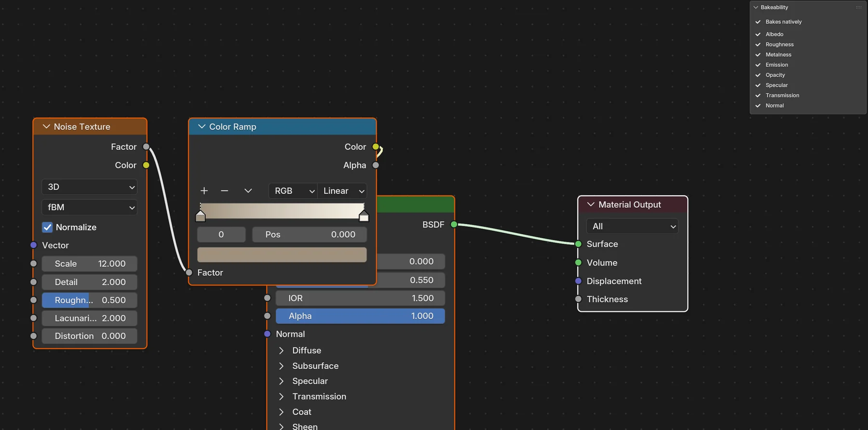Click the Alpha input socket
The height and width of the screenshot is (430, 868).
pyautogui.click(x=267, y=316)
